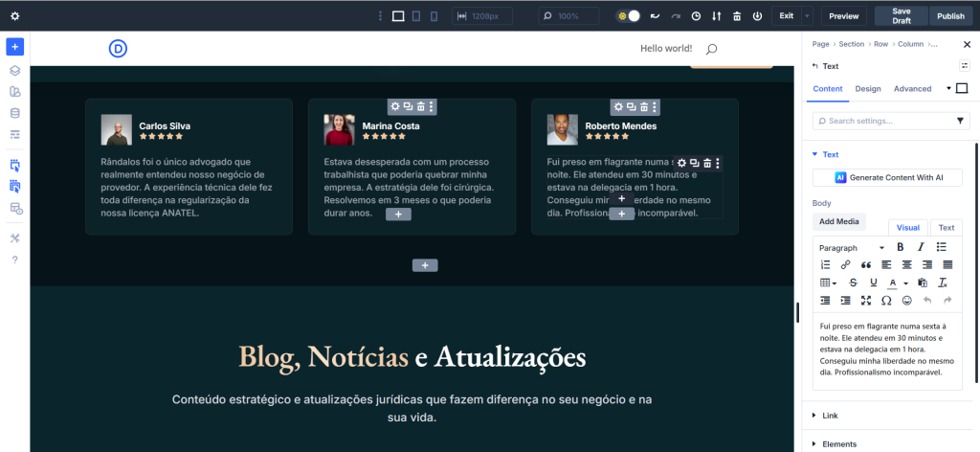The height and width of the screenshot is (452, 980).
Task: Switch to desktop view icon
Action: [x=398, y=16]
